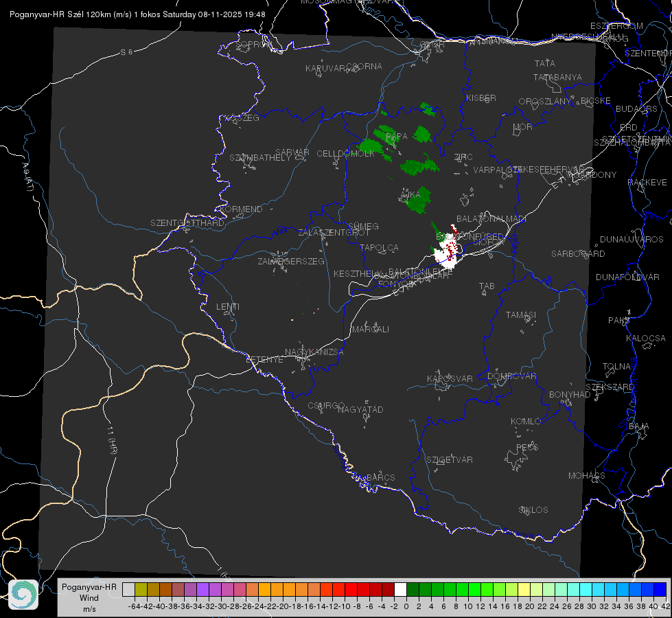The width and height of the screenshot is (672, 618).
Task: Click the SUMEG town label
Action: (x=363, y=227)
